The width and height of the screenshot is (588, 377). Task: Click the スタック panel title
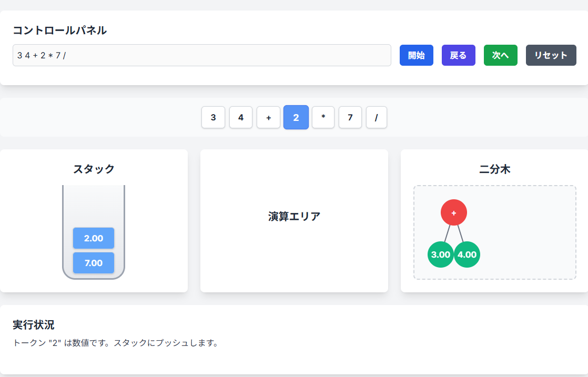click(94, 169)
